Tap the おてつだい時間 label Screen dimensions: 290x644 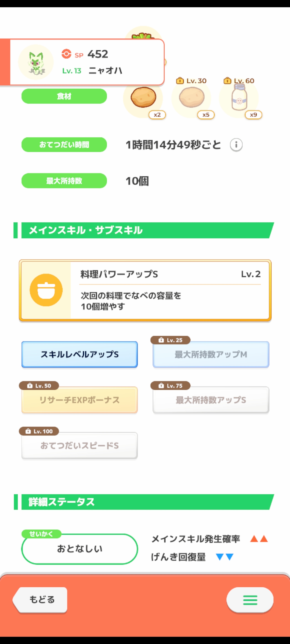[x=64, y=145]
